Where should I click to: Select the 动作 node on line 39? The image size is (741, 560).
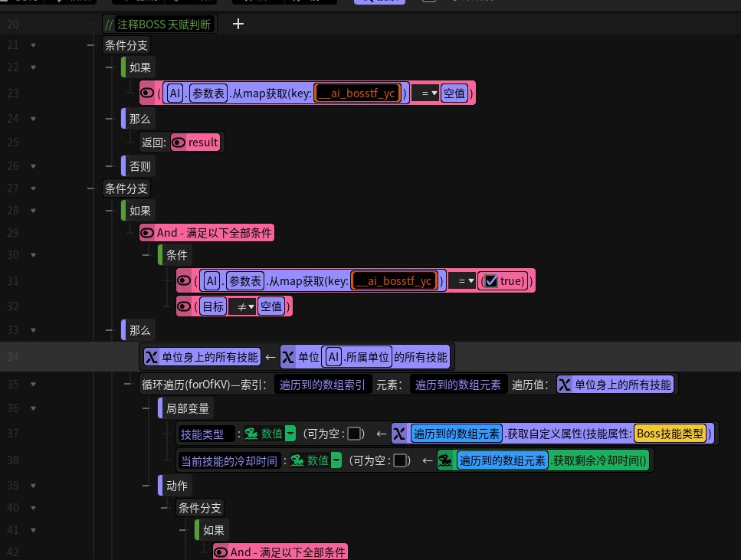[x=174, y=486]
